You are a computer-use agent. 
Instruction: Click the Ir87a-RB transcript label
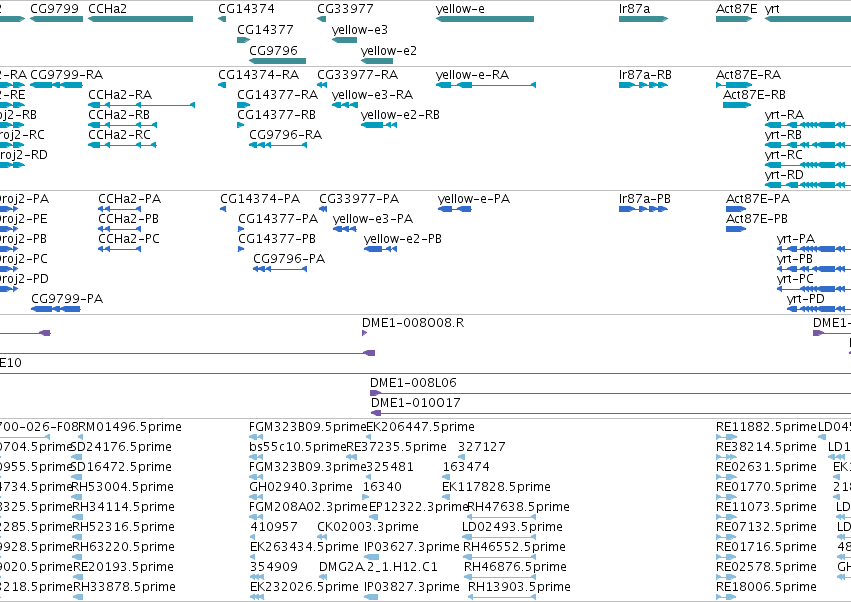[645, 74]
